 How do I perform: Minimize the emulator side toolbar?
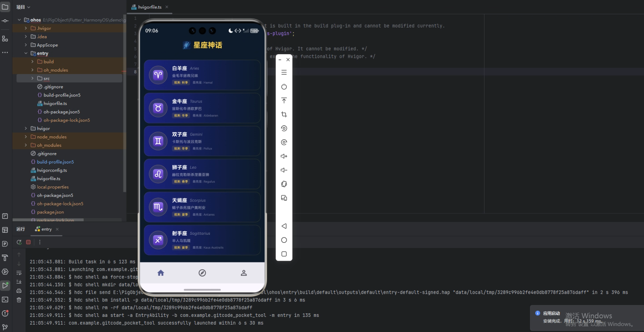point(280,60)
